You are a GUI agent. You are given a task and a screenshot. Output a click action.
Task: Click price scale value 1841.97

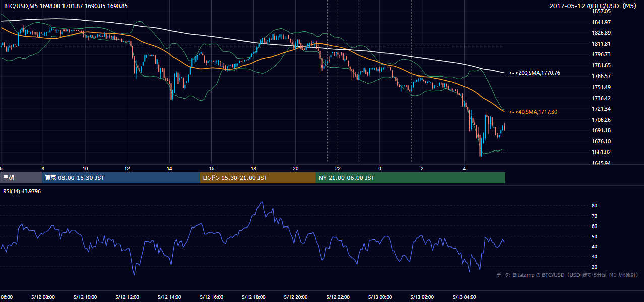tap(601, 22)
